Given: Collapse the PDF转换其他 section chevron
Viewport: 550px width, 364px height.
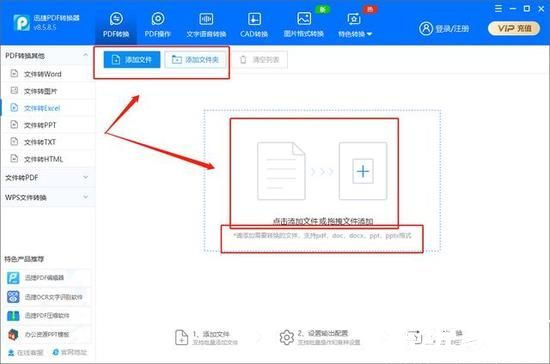Looking at the screenshot, I should (85, 55).
